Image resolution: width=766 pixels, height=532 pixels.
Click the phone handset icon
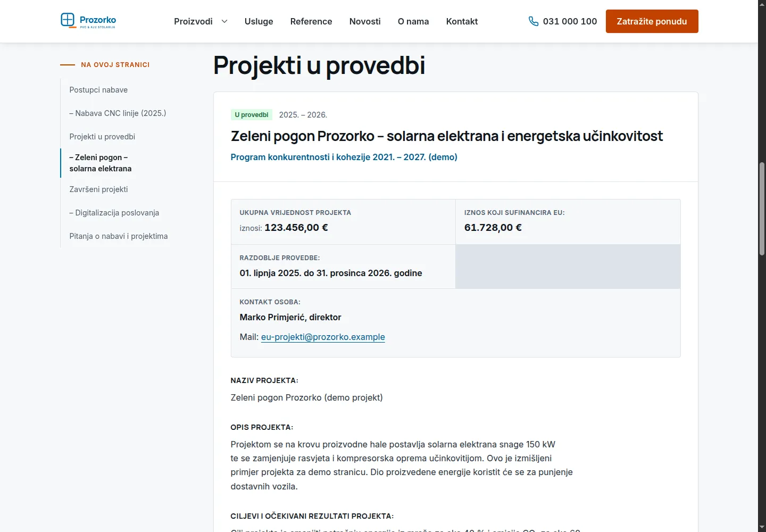pos(534,21)
